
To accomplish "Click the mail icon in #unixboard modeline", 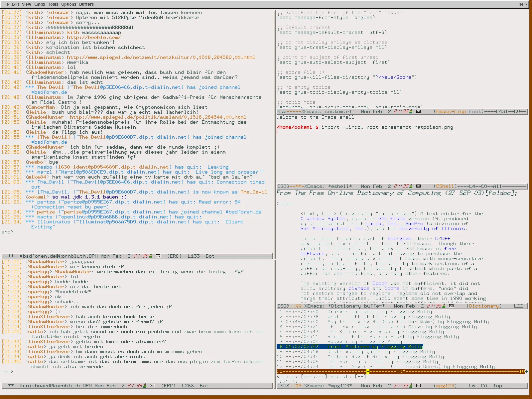I will [x=152, y=386].
